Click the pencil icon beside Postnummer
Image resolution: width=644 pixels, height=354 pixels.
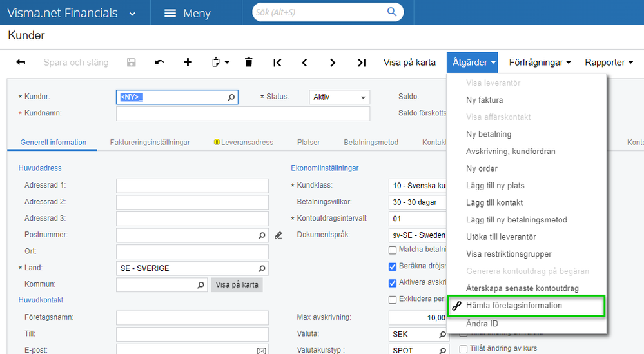278,235
